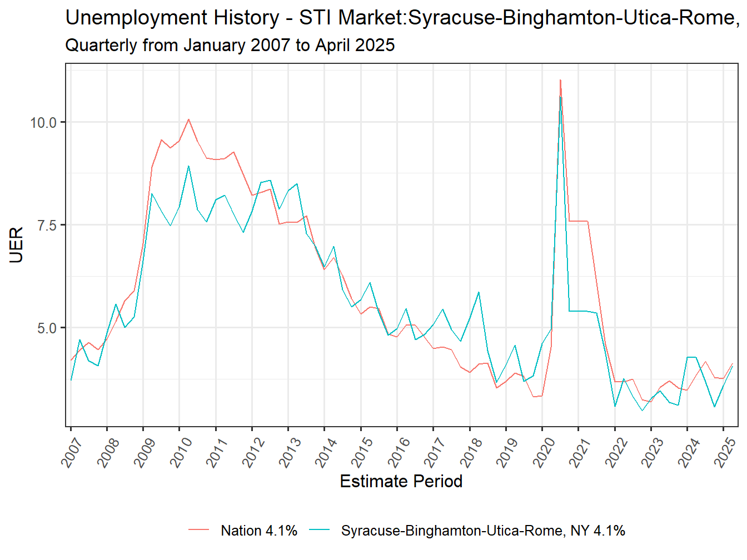This screenshot has width=747, height=560.
Task: Click the 2020 unemployment spike peak
Action: click(x=561, y=81)
